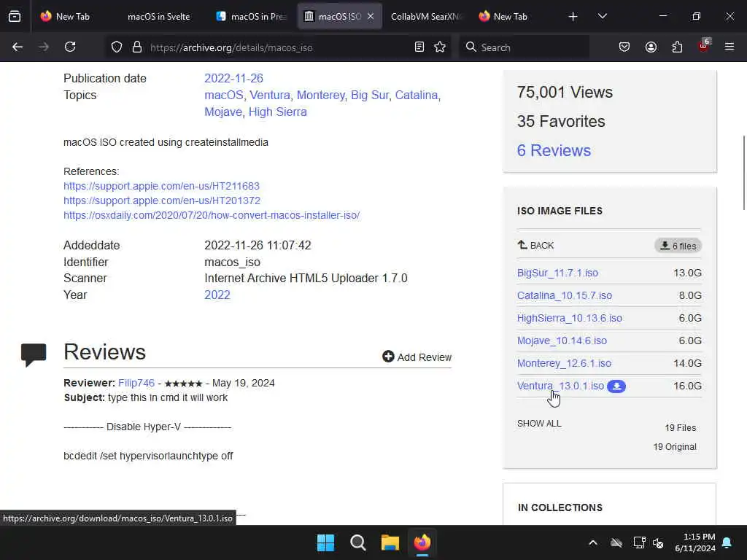Open the uBlock Origin extension icon
The image size is (747, 560).
pos(704,46)
